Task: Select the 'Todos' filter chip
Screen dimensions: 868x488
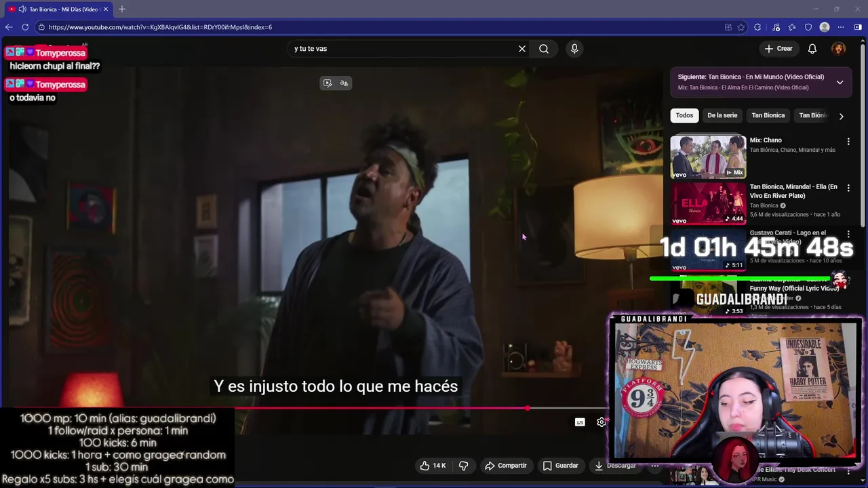Action: [x=684, y=115]
